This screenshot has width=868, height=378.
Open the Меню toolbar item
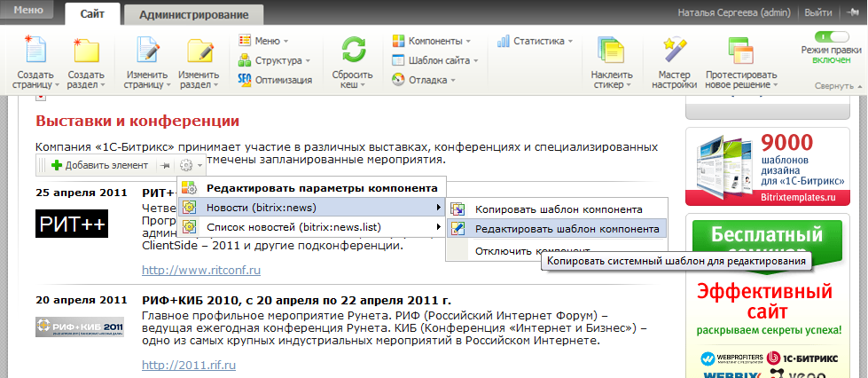pyautogui.click(x=263, y=41)
